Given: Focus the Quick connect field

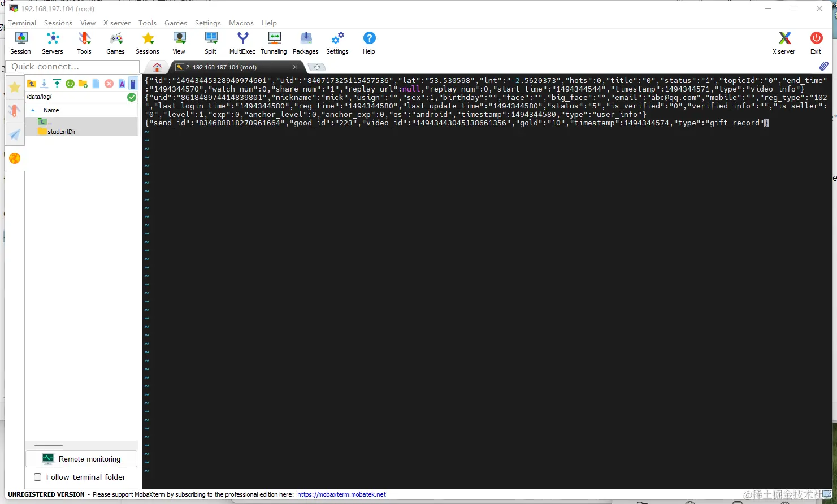Looking at the screenshot, I should (72, 67).
